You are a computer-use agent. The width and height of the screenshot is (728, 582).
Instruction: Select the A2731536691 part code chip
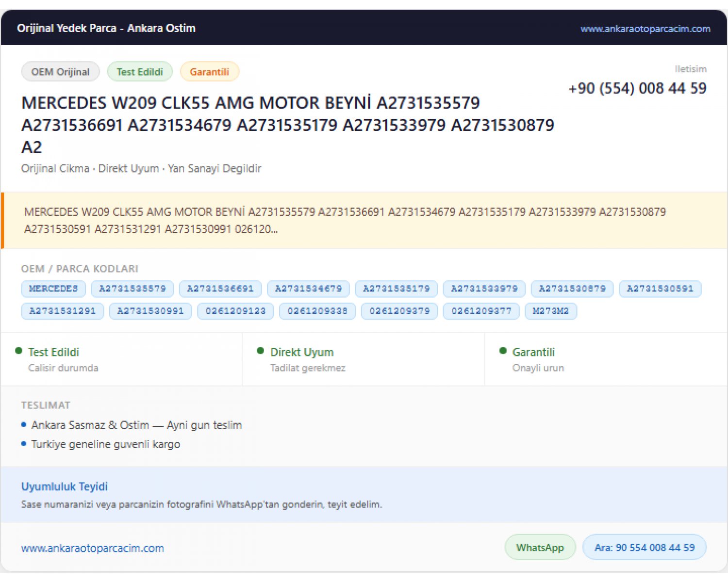[x=220, y=289]
